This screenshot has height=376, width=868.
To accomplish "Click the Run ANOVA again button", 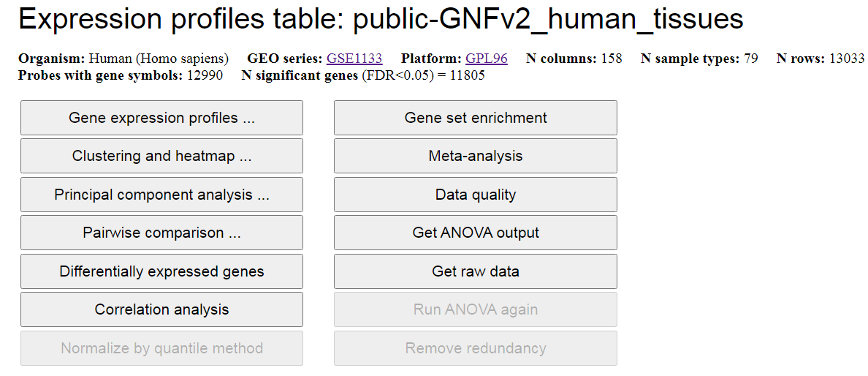I will pyautogui.click(x=476, y=309).
